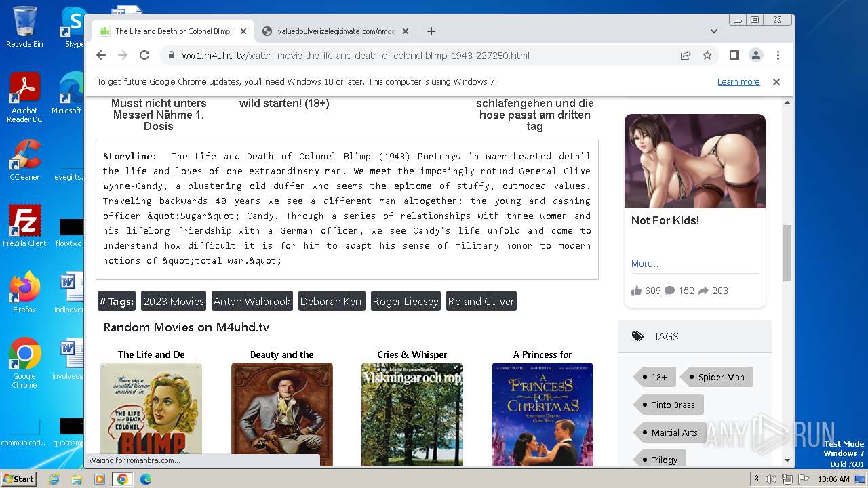Click the scrollbar down arrow
Image resolution: width=868 pixels, height=488 pixels.
(x=787, y=460)
